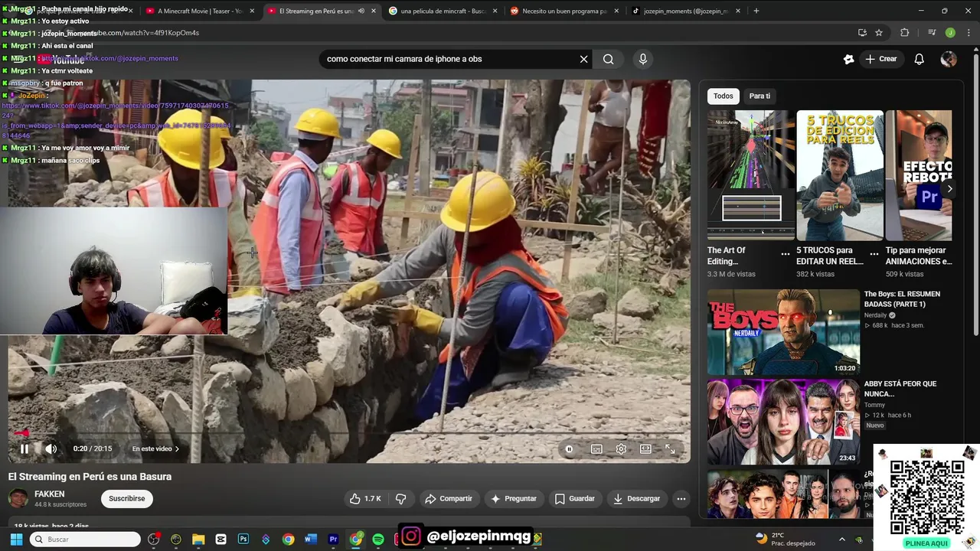Start voice search with microphone icon
The height and width of the screenshot is (551, 980).
[x=642, y=59]
